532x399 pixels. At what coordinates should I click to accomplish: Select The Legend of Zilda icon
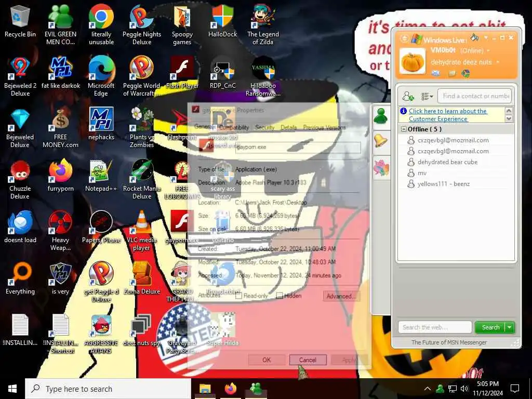[x=263, y=24]
